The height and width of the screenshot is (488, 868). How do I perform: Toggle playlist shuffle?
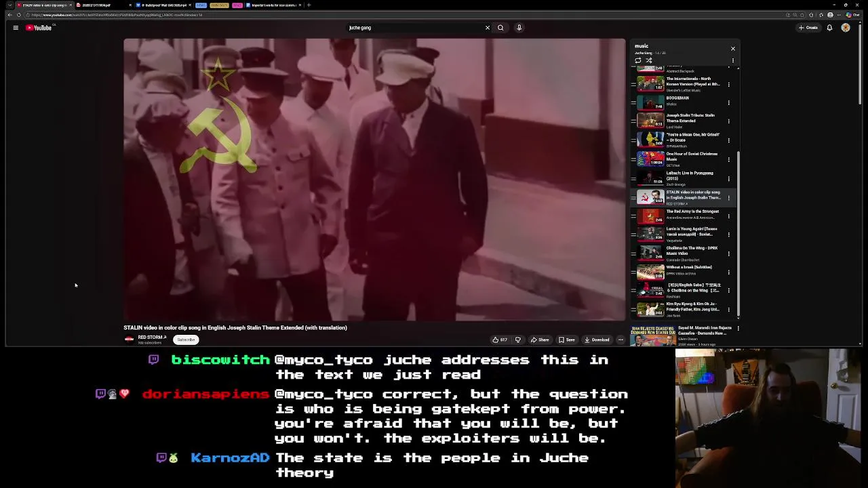point(648,60)
